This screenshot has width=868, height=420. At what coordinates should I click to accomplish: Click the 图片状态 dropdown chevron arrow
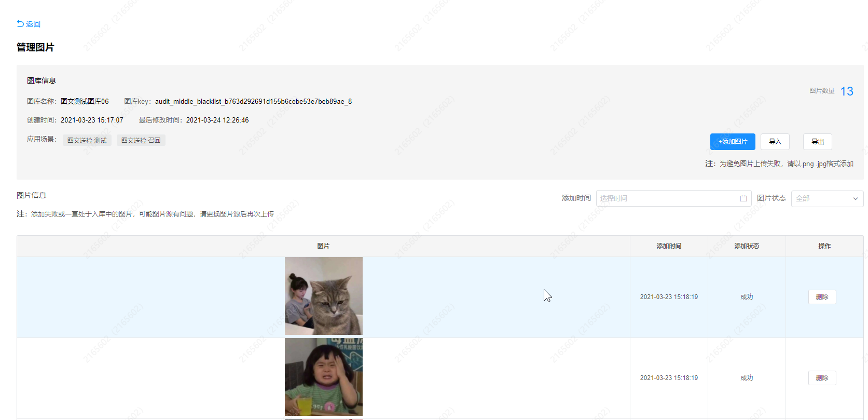(856, 198)
